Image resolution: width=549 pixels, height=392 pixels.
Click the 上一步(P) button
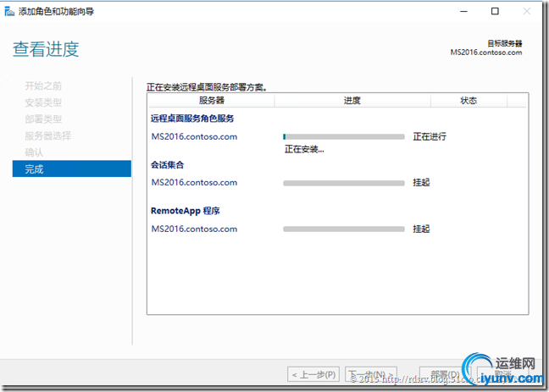click(313, 375)
